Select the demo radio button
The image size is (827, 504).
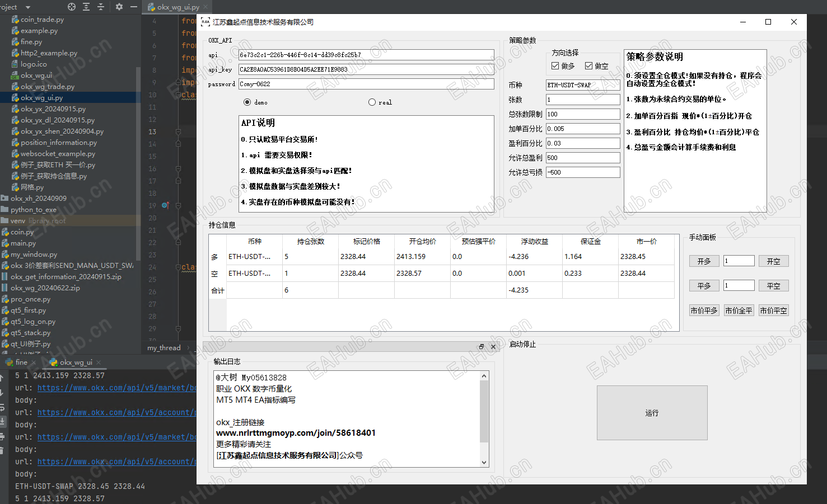(247, 102)
